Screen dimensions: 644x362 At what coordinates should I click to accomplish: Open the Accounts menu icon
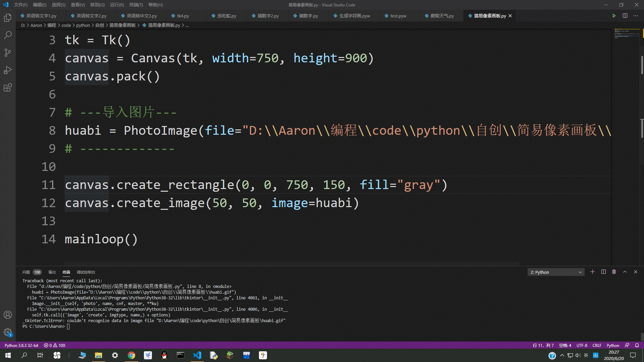(8, 315)
